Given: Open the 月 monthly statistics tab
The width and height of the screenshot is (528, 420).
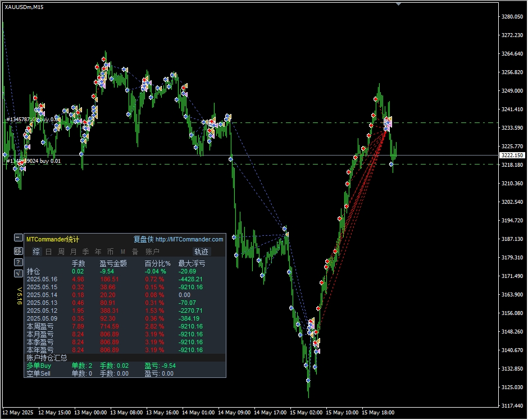Looking at the screenshot, I should [74, 252].
